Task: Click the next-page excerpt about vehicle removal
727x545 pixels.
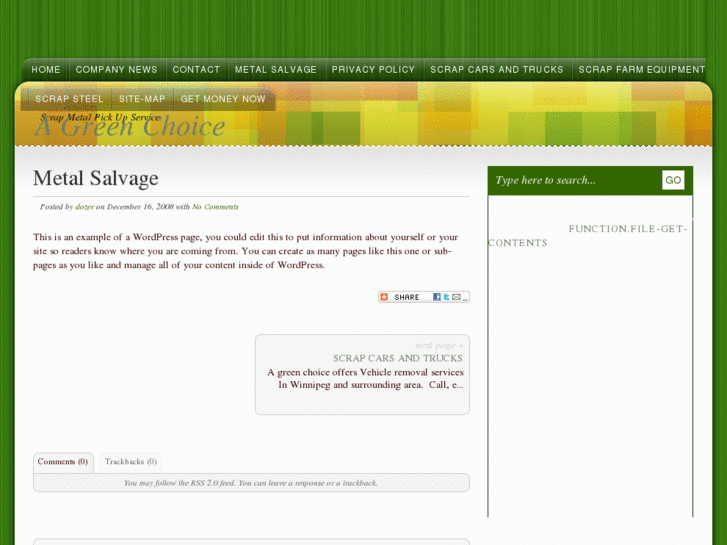Action: coord(365,378)
